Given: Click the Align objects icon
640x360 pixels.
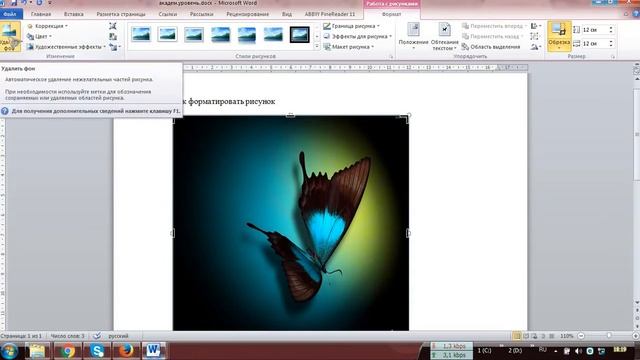Looking at the screenshot, I should click(x=536, y=26).
